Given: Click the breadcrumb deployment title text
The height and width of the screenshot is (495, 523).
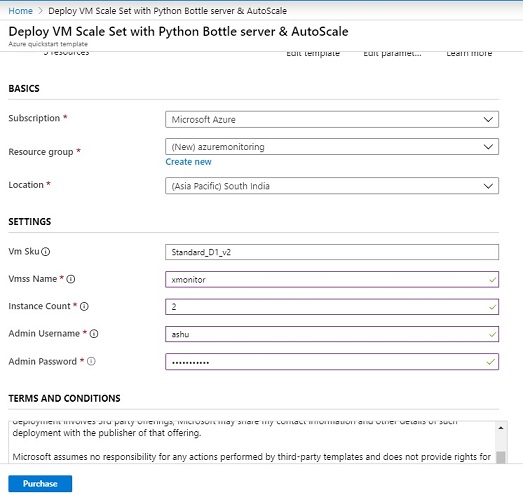Looking at the screenshot, I should point(167,11).
